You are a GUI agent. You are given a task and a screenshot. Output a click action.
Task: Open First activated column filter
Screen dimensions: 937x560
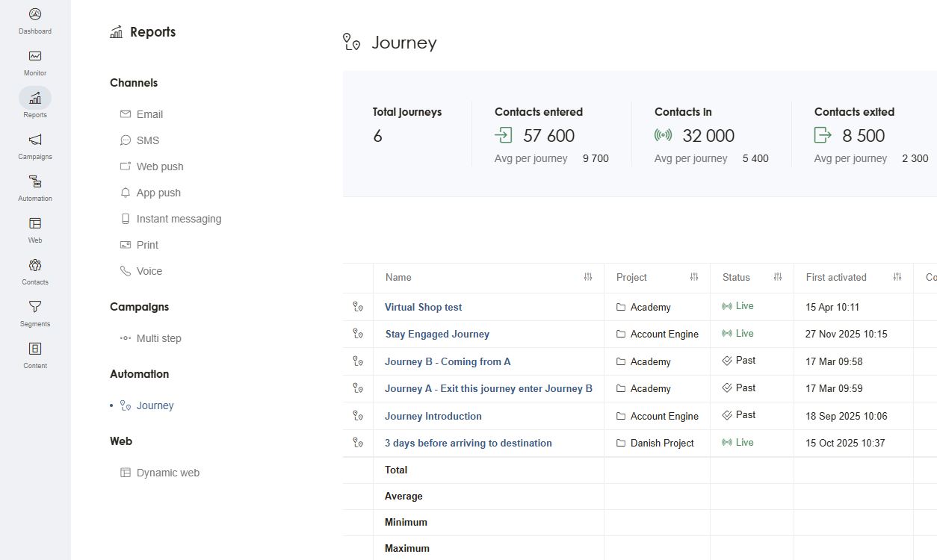tap(897, 277)
